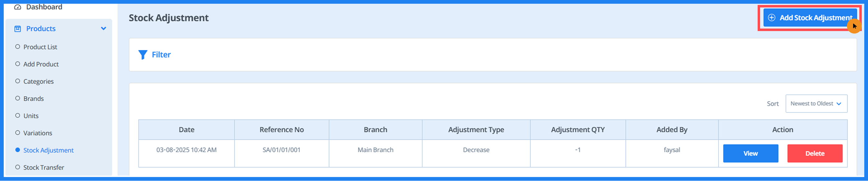Open the Newest to Oldest sort dropdown

point(816,104)
